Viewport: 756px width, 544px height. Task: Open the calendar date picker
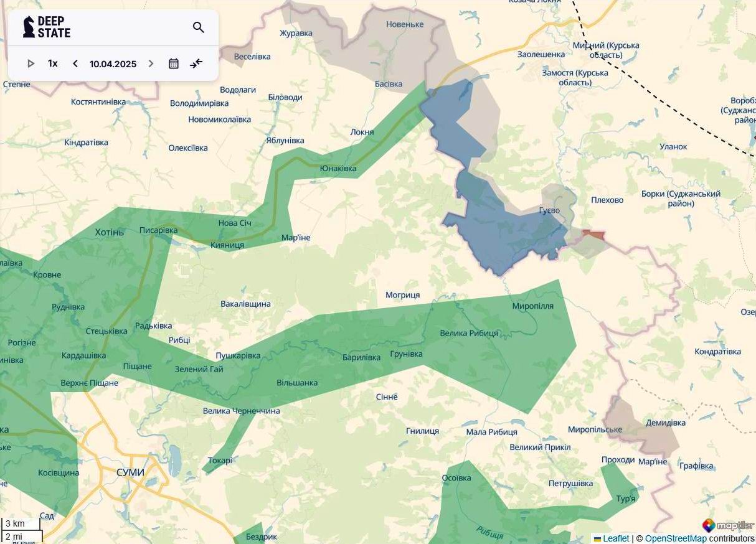(x=174, y=63)
